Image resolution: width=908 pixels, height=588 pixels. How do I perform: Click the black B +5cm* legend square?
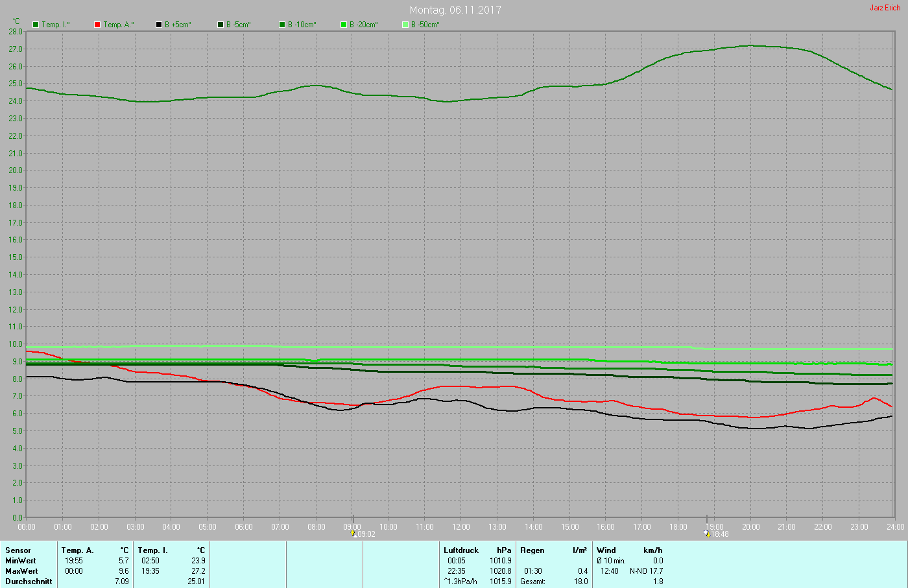point(159,25)
